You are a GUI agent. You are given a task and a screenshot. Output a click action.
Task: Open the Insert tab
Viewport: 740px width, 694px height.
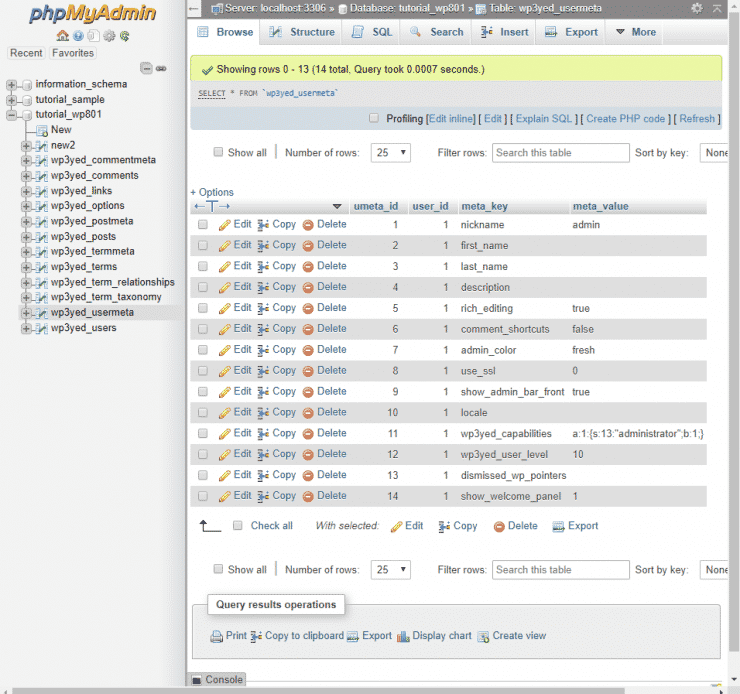click(x=505, y=32)
